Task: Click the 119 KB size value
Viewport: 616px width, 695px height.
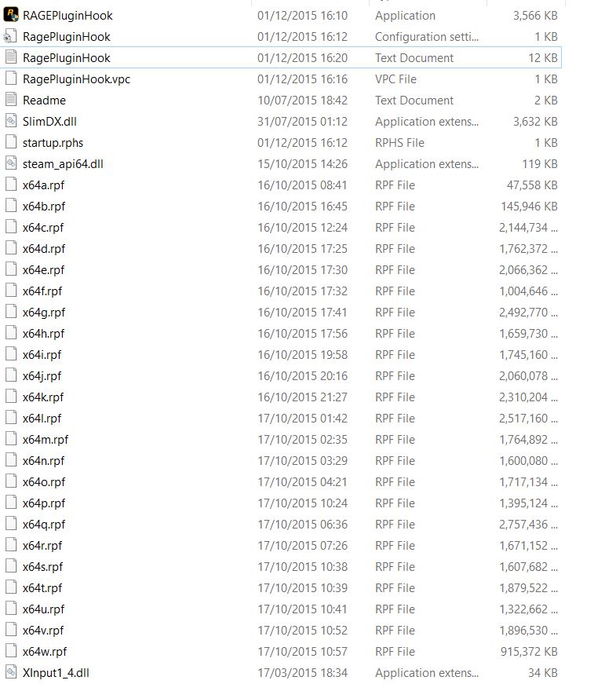Action: tap(540, 164)
